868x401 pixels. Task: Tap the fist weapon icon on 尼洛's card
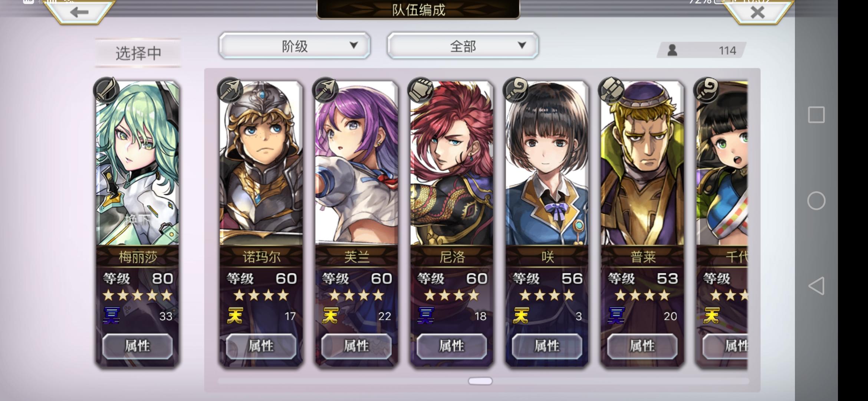[x=421, y=90]
